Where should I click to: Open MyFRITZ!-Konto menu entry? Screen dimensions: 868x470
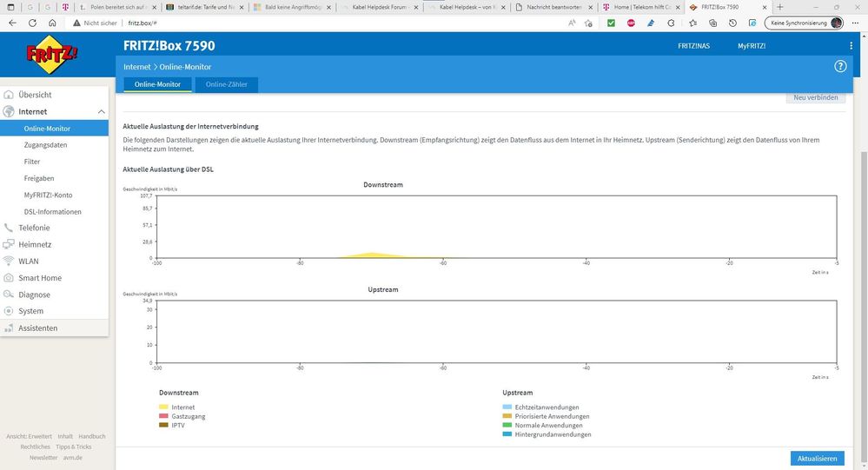(x=48, y=195)
